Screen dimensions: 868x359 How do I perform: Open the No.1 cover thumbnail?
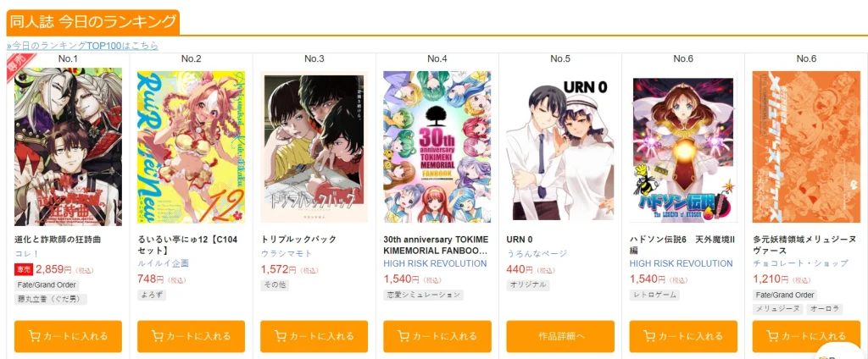(x=68, y=146)
